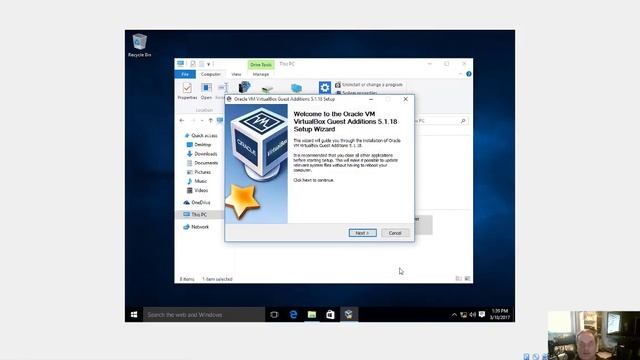Screen dimensions: 640x360
Task: Click the search magnifier in Explorer
Action: pyautogui.click(x=463, y=121)
